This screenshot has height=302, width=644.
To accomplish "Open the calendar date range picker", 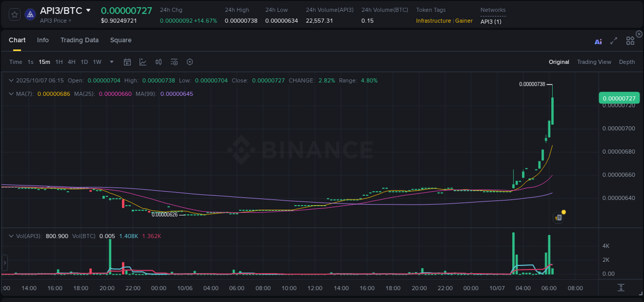I will (127, 61).
